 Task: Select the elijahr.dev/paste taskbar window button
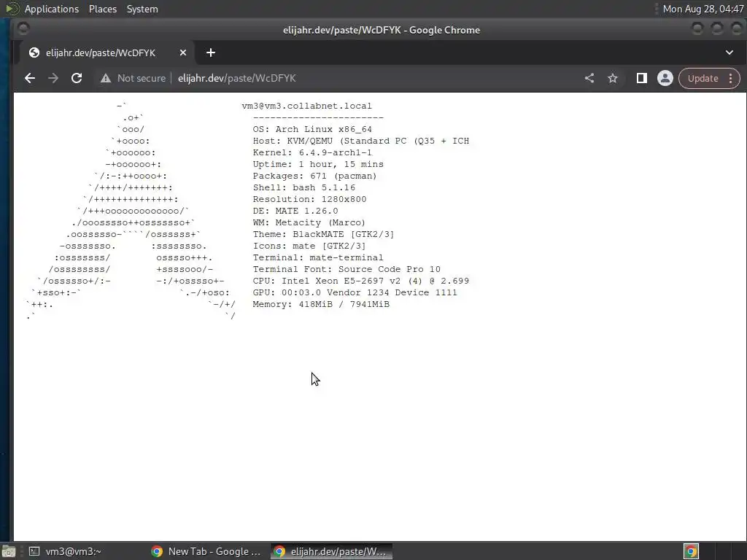(x=332, y=551)
